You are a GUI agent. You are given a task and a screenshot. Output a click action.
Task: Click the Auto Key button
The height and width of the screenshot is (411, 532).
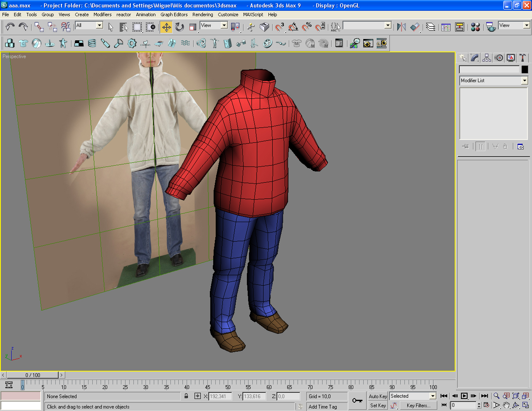tap(377, 396)
